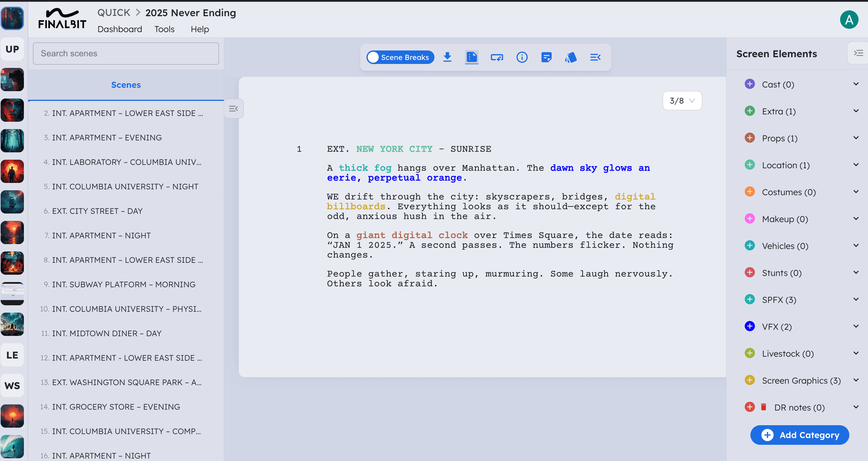Expand the SPFX (3) category

pyautogui.click(x=856, y=299)
